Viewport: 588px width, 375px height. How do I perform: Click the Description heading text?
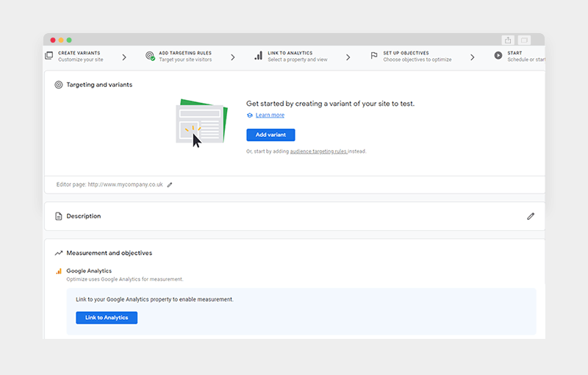(x=84, y=216)
